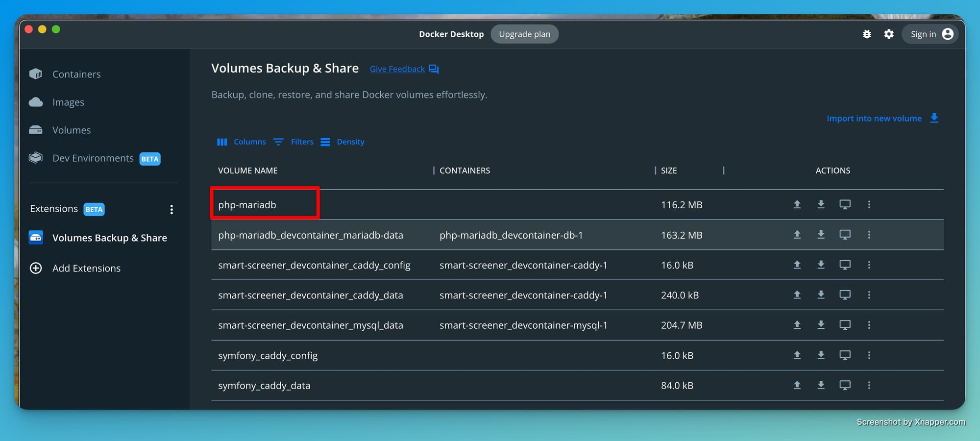Click the upload icon for smart-screener_devcontainer_caddy_config
This screenshot has width=980, height=441.
pyautogui.click(x=797, y=265)
